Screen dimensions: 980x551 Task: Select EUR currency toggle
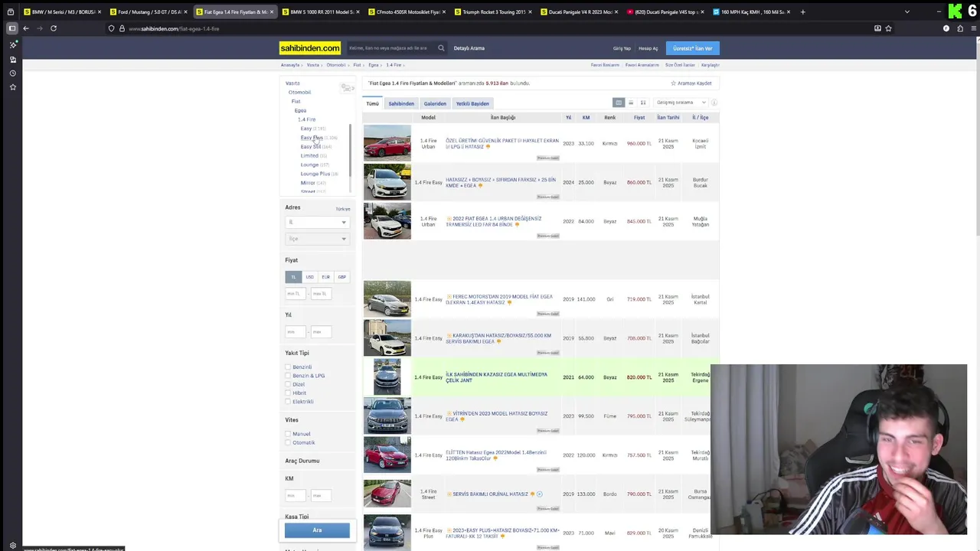325,277
